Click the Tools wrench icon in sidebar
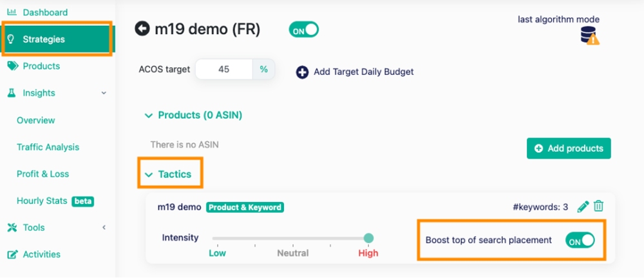The image size is (644, 278). tap(12, 227)
